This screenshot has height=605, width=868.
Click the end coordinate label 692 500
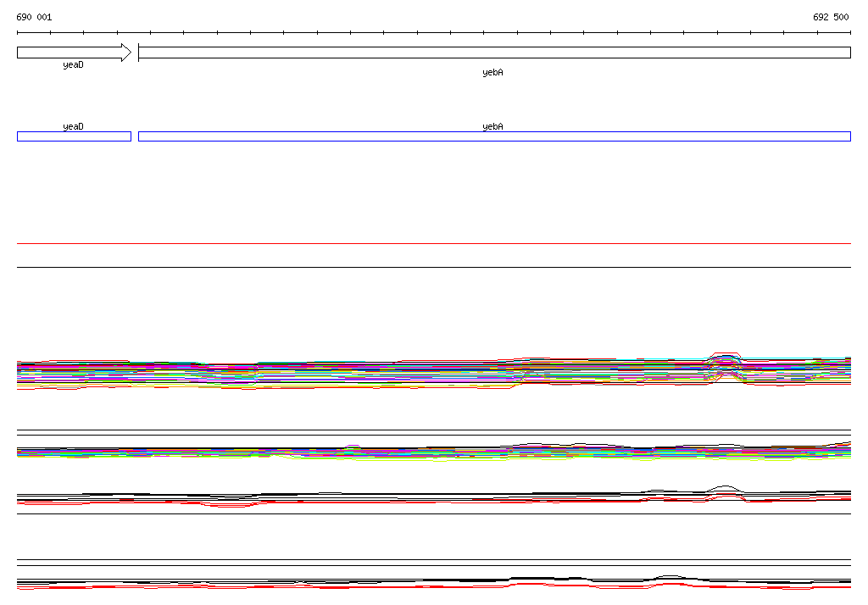pyautogui.click(x=830, y=17)
